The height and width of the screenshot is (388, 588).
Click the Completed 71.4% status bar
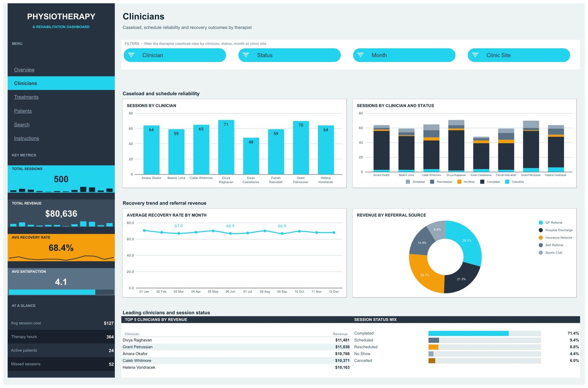click(468, 333)
